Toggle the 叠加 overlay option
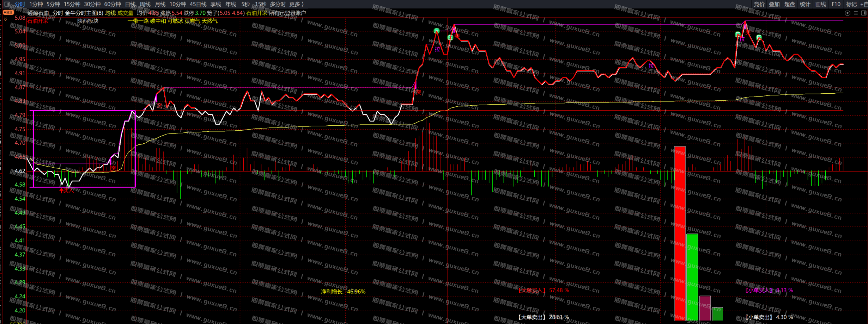Screen dimensions: 868x324 (x=774, y=4)
